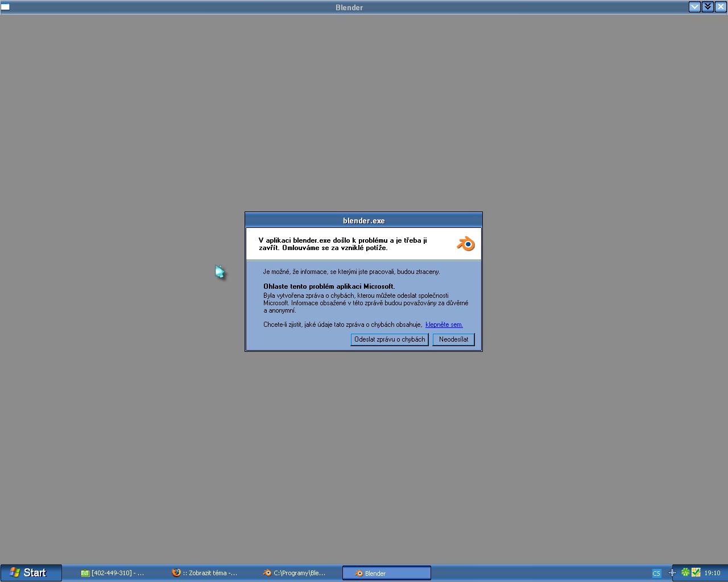This screenshot has width=728, height=582.
Task: Open the Windows Start menu
Action: pos(31,573)
